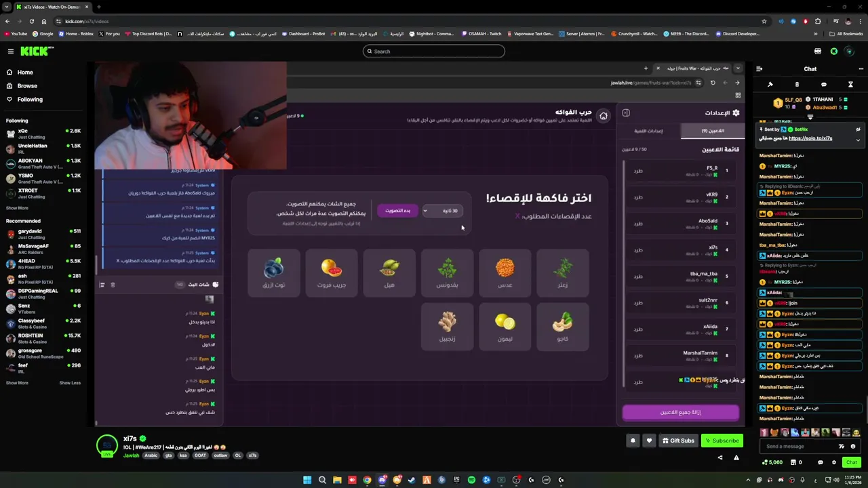This screenshot has width=868, height=488.
Task: Toggle follow with the heart button
Action: pyautogui.click(x=649, y=441)
